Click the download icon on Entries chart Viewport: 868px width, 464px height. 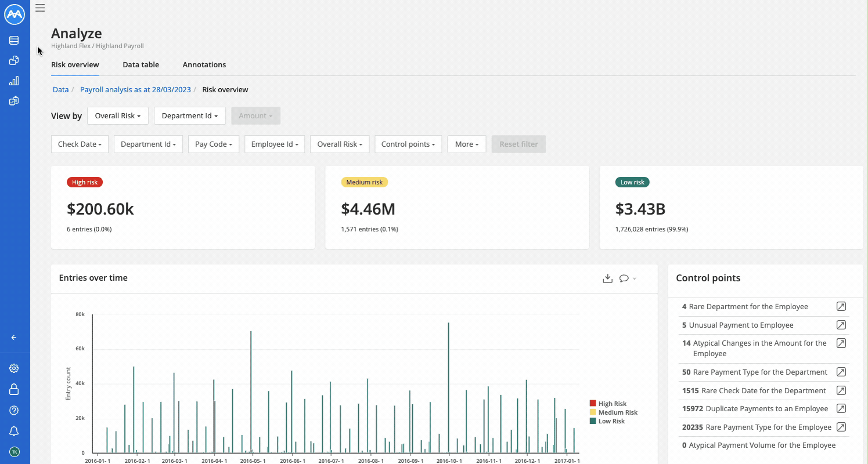pyautogui.click(x=607, y=278)
